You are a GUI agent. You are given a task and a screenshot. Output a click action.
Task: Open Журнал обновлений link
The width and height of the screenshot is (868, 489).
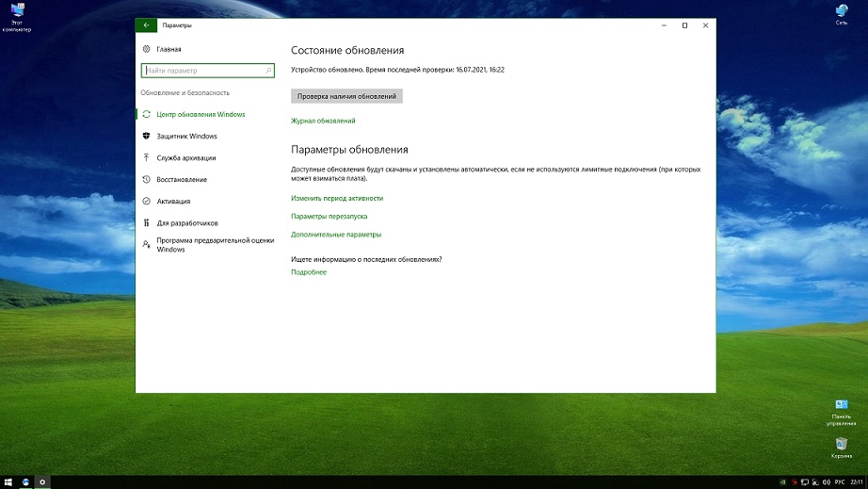[x=323, y=121]
